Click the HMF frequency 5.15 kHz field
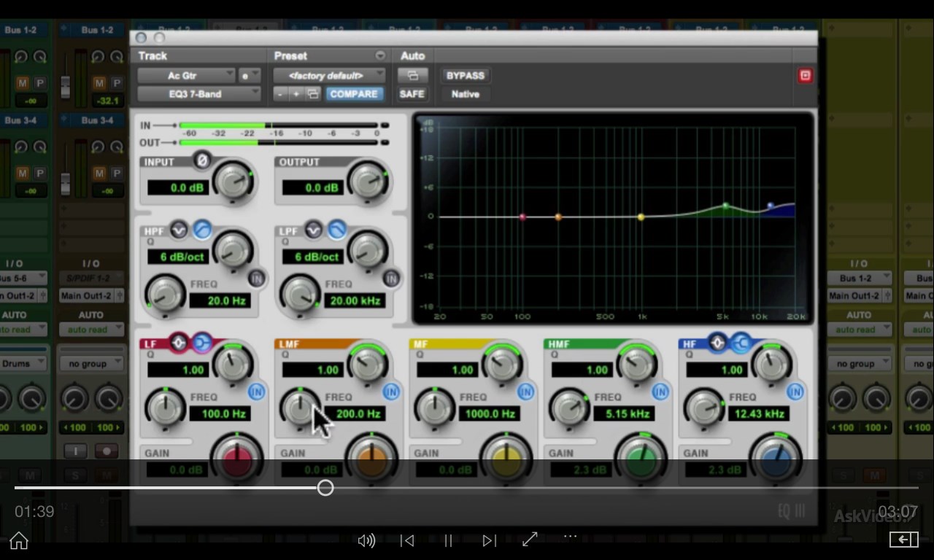This screenshot has width=934, height=560. [x=625, y=413]
